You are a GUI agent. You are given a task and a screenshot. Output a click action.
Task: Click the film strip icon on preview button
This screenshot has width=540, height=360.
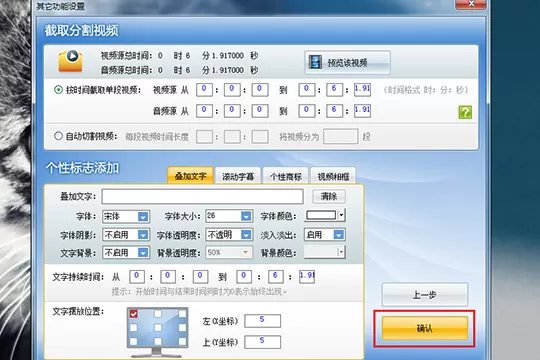pos(315,62)
